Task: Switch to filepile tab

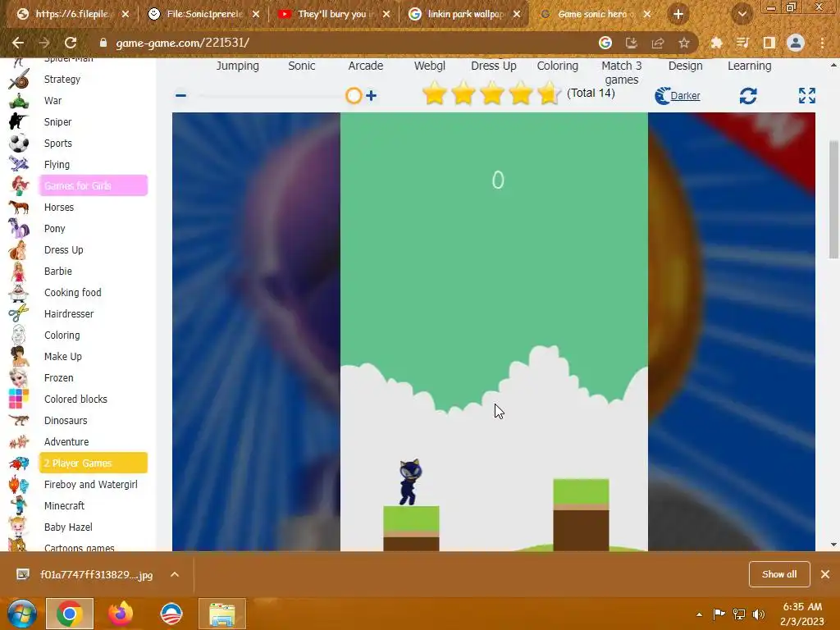Action: pyautogui.click(x=72, y=14)
